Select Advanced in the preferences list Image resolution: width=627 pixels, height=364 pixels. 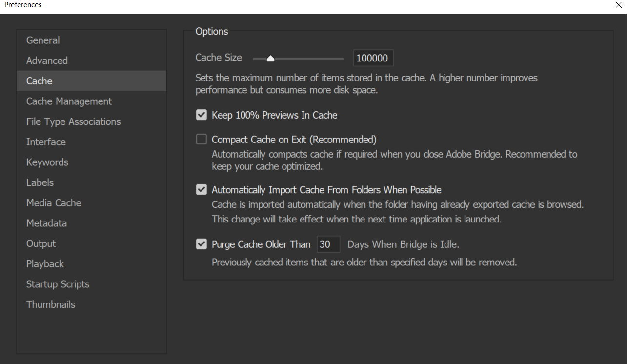pyautogui.click(x=47, y=61)
